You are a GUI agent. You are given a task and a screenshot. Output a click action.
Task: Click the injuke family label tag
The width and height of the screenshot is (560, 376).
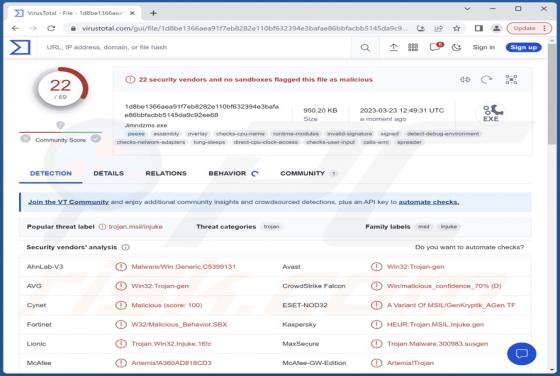tap(449, 227)
